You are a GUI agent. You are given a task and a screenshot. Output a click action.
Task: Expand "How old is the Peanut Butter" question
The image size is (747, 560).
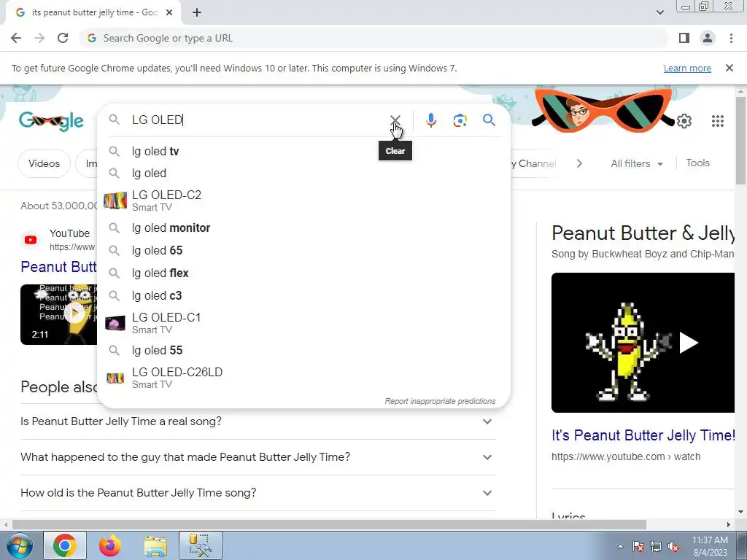click(x=258, y=493)
